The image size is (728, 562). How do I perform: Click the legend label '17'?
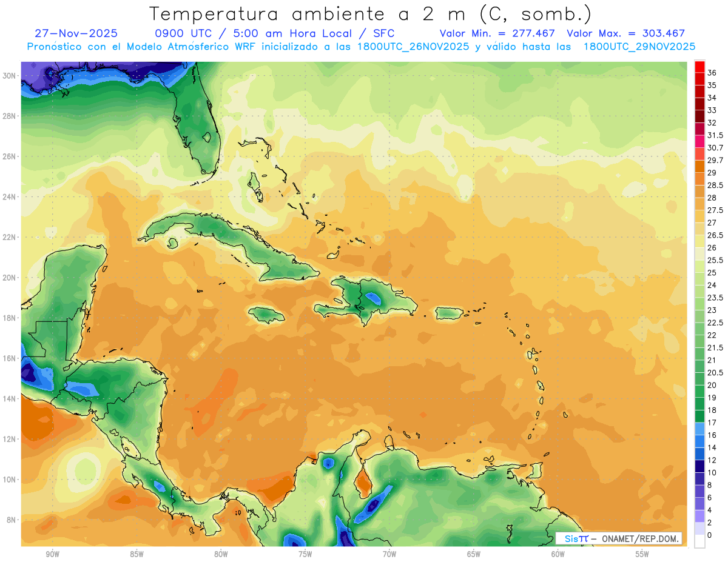(712, 423)
